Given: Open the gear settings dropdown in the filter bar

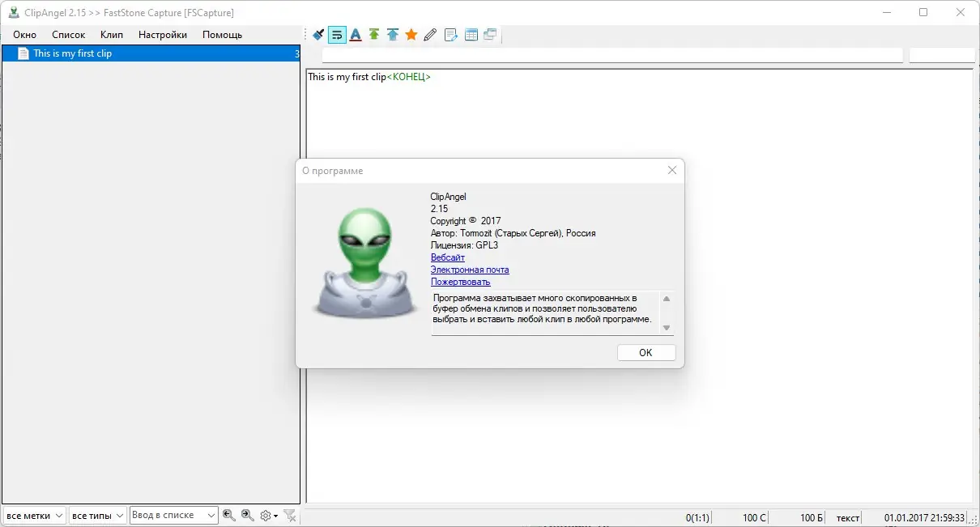Looking at the screenshot, I should pyautogui.click(x=269, y=515).
